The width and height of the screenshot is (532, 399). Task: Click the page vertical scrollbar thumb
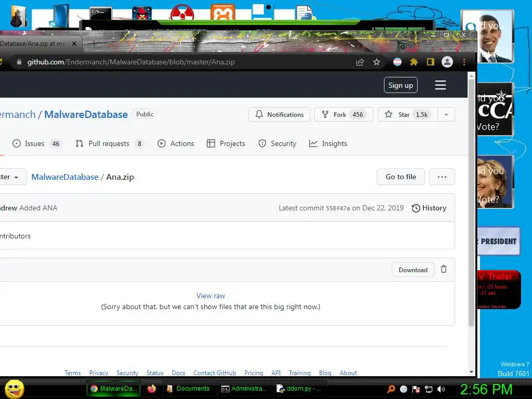[471, 204]
